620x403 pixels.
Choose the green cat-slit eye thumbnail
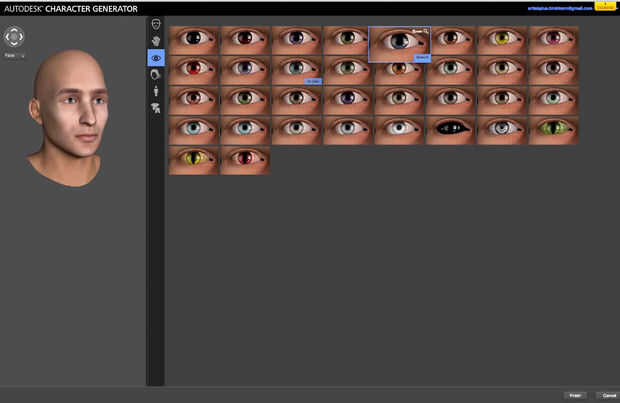pos(553,130)
